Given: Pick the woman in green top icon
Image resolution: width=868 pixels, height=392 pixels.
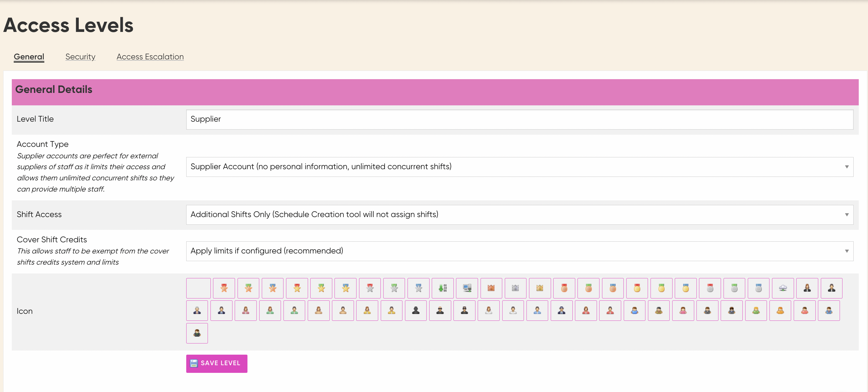Looking at the screenshot, I should point(270,311).
